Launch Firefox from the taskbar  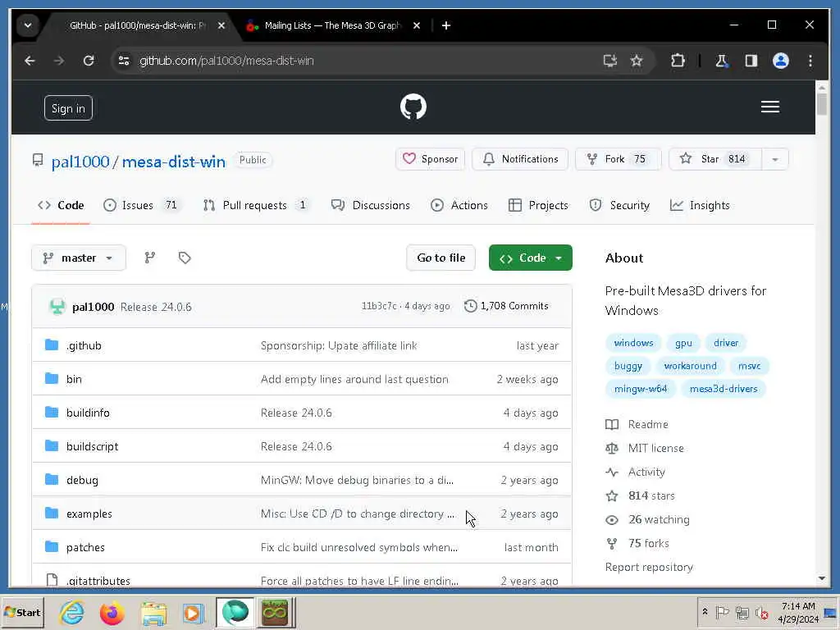click(x=112, y=612)
